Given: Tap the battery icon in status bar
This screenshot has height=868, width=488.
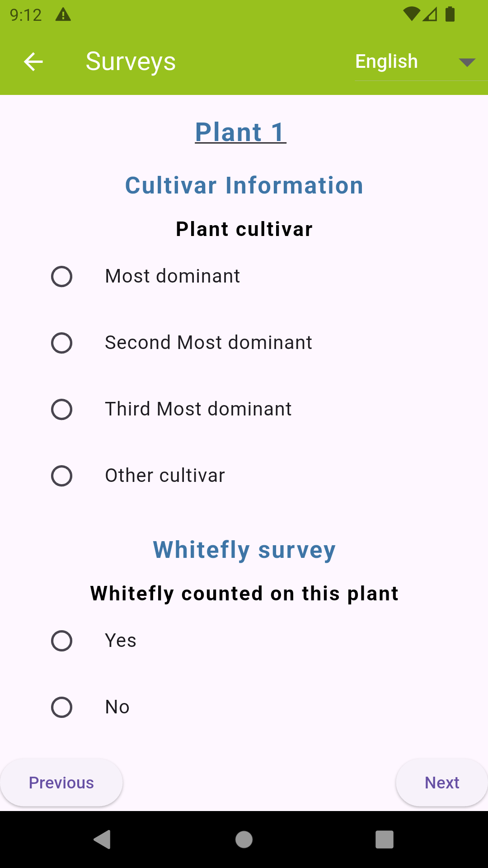Looking at the screenshot, I should point(450,14).
